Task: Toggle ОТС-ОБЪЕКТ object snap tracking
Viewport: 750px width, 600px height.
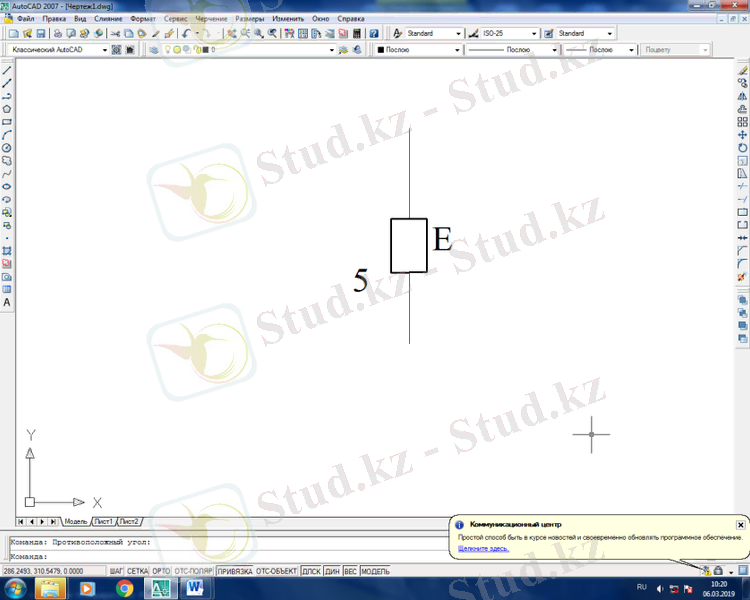Action: (276, 571)
